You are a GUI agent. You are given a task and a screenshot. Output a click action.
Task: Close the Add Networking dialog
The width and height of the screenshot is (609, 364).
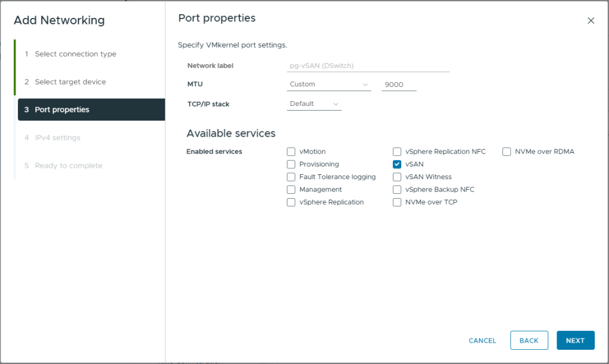[591, 21]
